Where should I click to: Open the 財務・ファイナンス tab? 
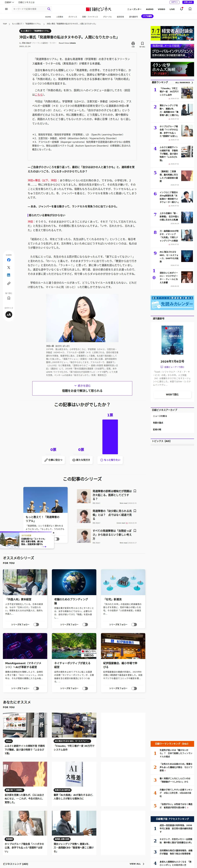tap(90, 16)
